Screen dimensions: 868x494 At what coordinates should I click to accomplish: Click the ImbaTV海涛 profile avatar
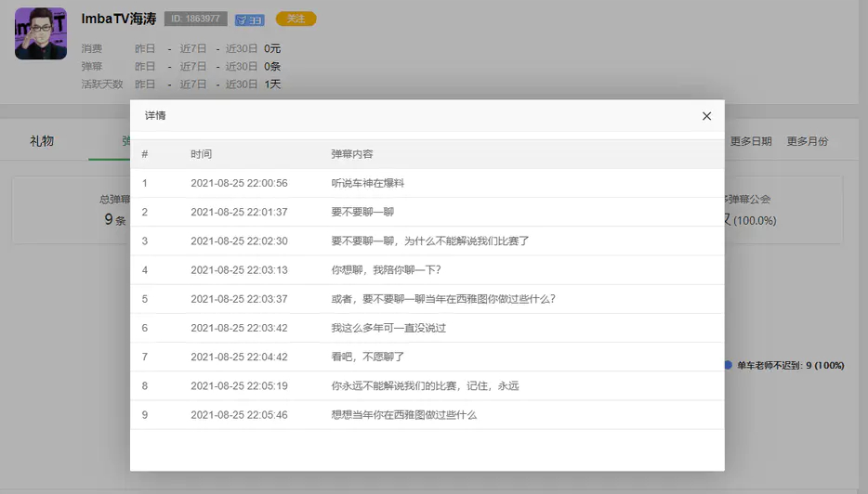[x=41, y=33]
